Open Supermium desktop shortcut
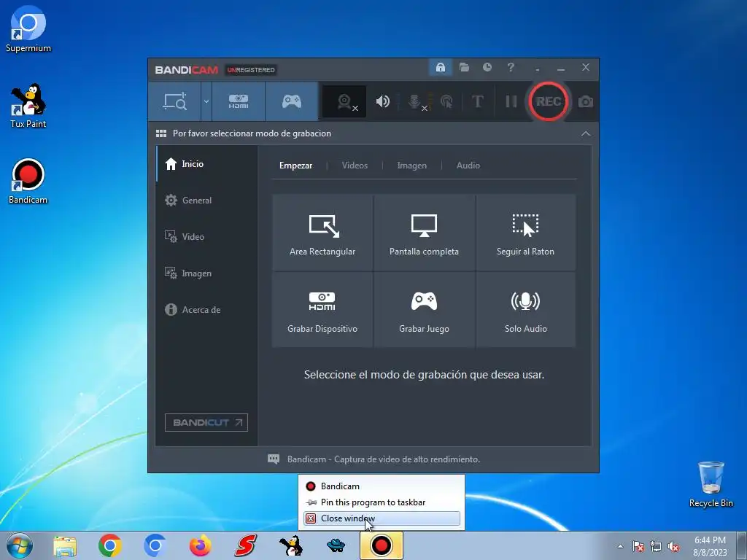The height and width of the screenshot is (560, 747). pos(28,29)
